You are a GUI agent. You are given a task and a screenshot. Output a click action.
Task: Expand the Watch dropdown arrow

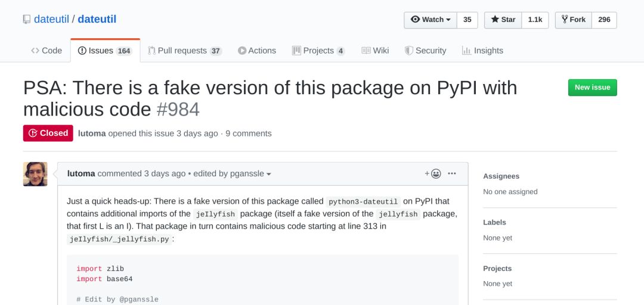pyautogui.click(x=448, y=20)
